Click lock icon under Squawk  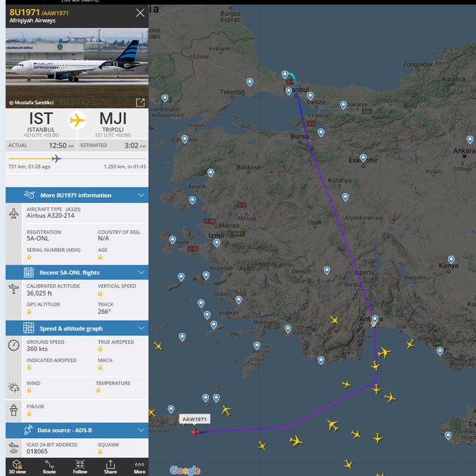click(x=100, y=451)
